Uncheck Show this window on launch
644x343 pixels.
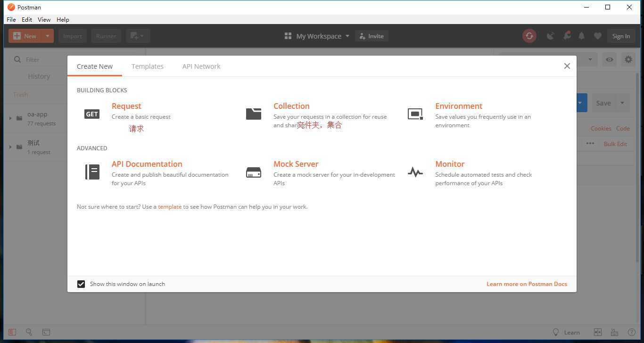(x=81, y=284)
